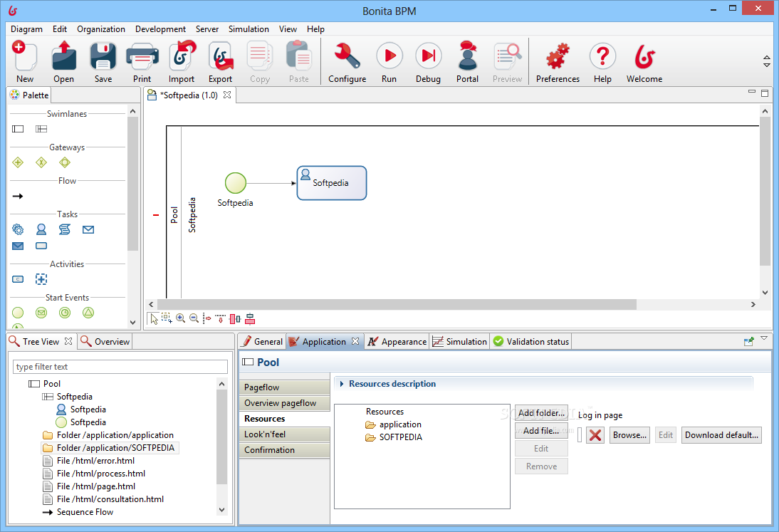This screenshot has height=532, width=779.
Task: Click the Print toolbar icon
Action: 142,56
